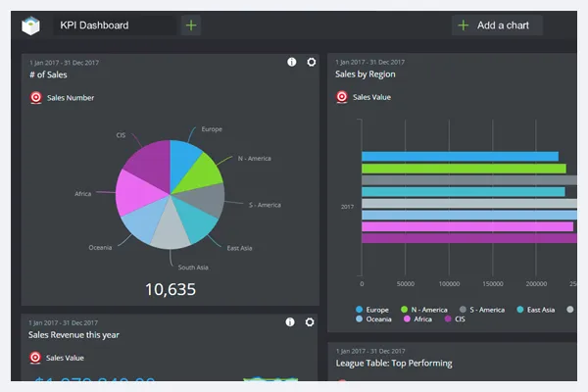Toggle Europe legend swatch in Sales by Region
The width and height of the screenshot is (588, 392).
coord(359,310)
